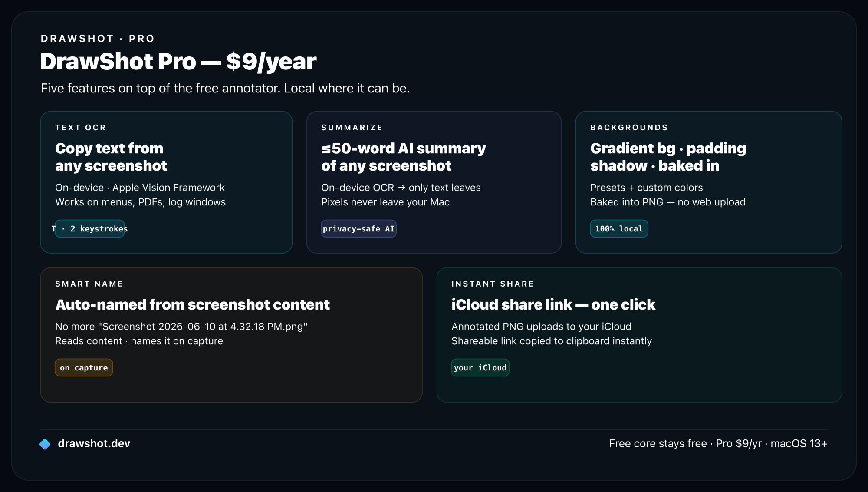Click the 'TEXT OCR' card label
The height and width of the screenshot is (492, 868).
click(x=81, y=128)
